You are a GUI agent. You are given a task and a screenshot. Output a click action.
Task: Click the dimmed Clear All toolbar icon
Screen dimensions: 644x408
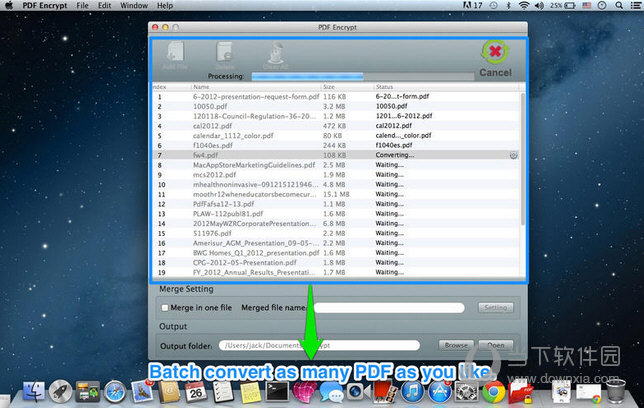[275, 55]
